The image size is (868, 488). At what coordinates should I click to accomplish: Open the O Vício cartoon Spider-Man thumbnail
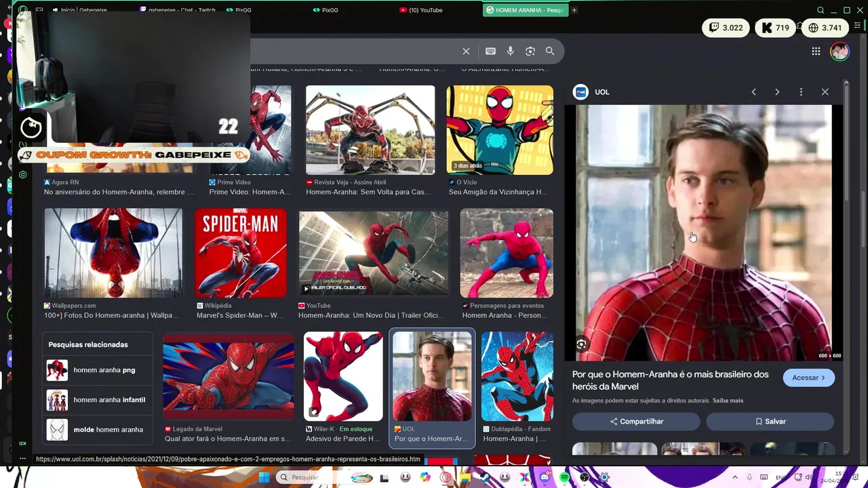(500, 129)
